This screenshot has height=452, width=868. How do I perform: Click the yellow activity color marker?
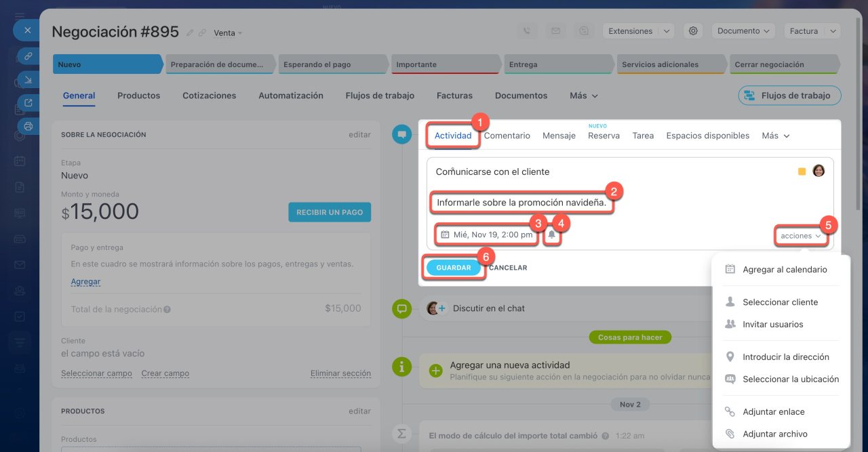tap(802, 171)
